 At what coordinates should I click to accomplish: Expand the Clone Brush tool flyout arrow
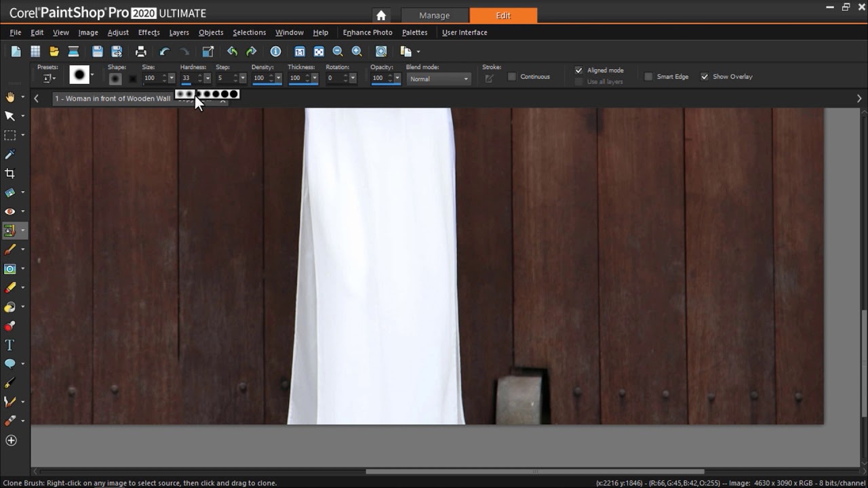pos(23,230)
